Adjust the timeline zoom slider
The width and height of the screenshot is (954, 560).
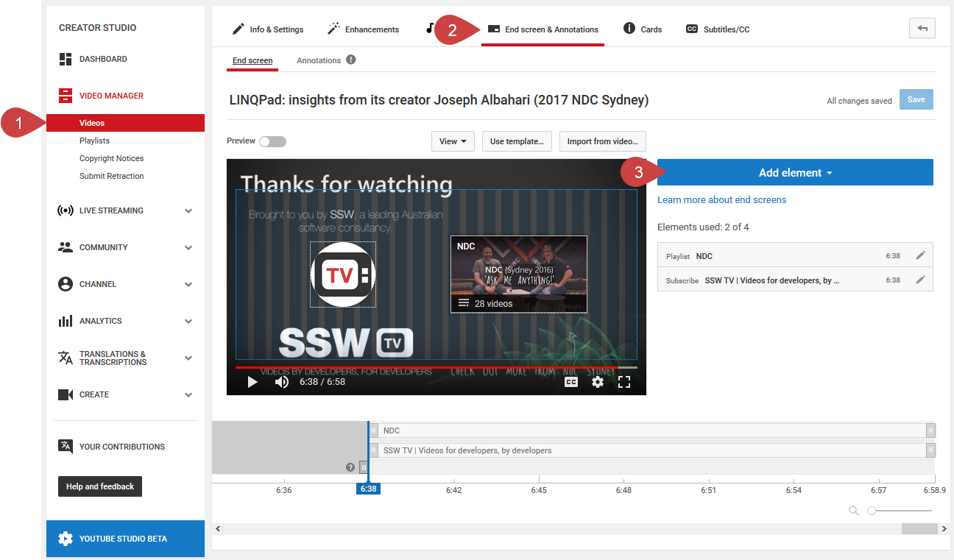coord(872,511)
